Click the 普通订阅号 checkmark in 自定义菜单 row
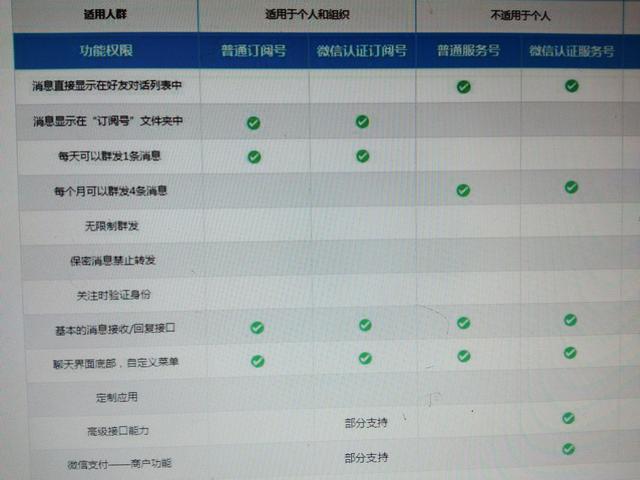The height and width of the screenshot is (480, 640). (x=258, y=361)
